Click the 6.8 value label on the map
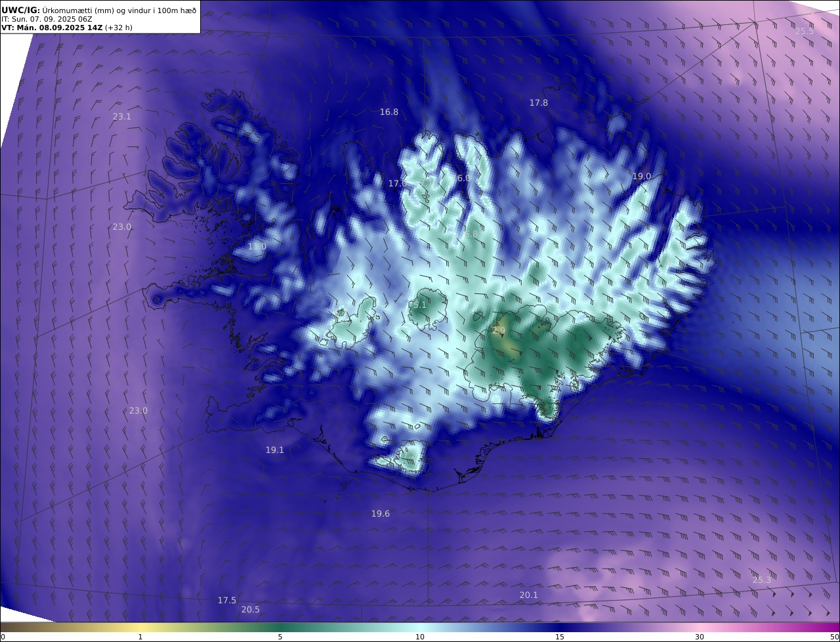The width and height of the screenshot is (840, 642). pyautogui.click(x=471, y=234)
